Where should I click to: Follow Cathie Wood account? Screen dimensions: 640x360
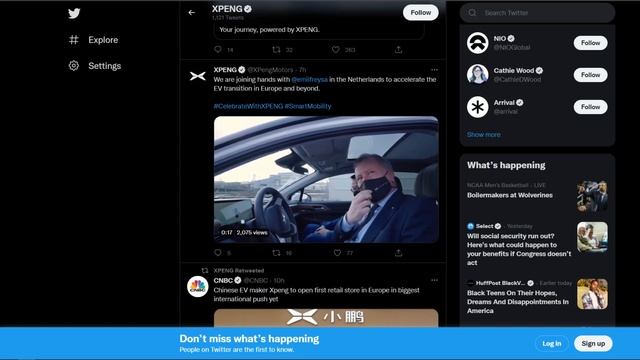coord(590,75)
